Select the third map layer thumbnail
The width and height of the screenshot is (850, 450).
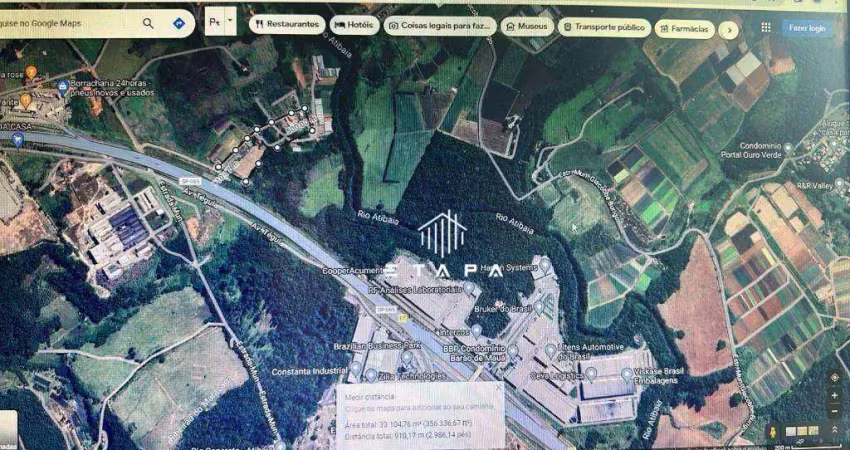point(813,430)
